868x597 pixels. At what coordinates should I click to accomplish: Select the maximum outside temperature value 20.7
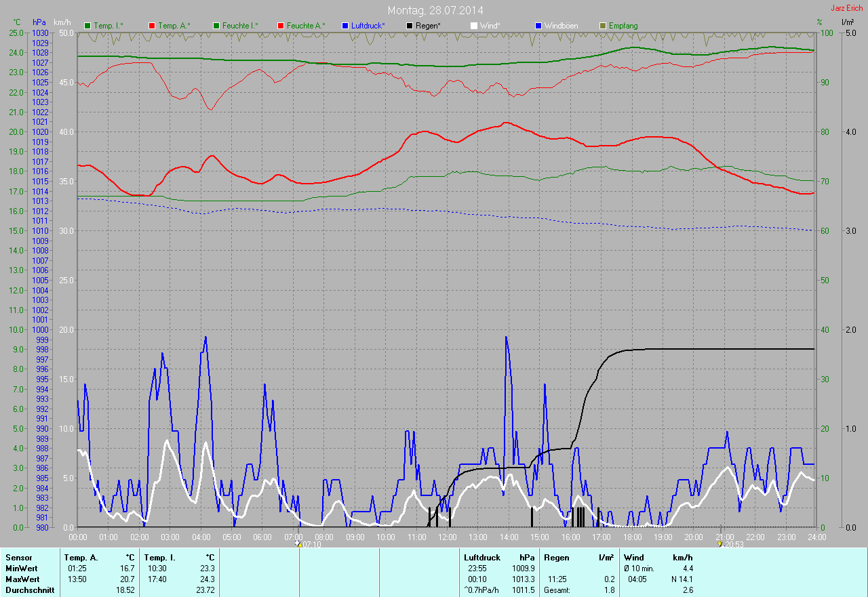pyautogui.click(x=127, y=579)
